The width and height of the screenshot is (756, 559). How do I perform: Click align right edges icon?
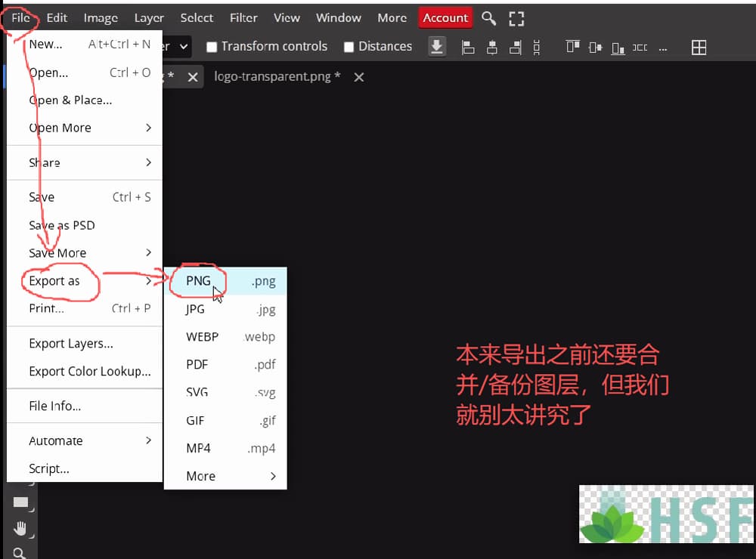516,48
